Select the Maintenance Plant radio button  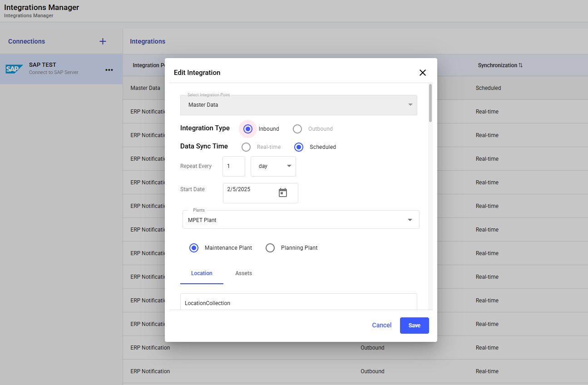(x=194, y=248)
